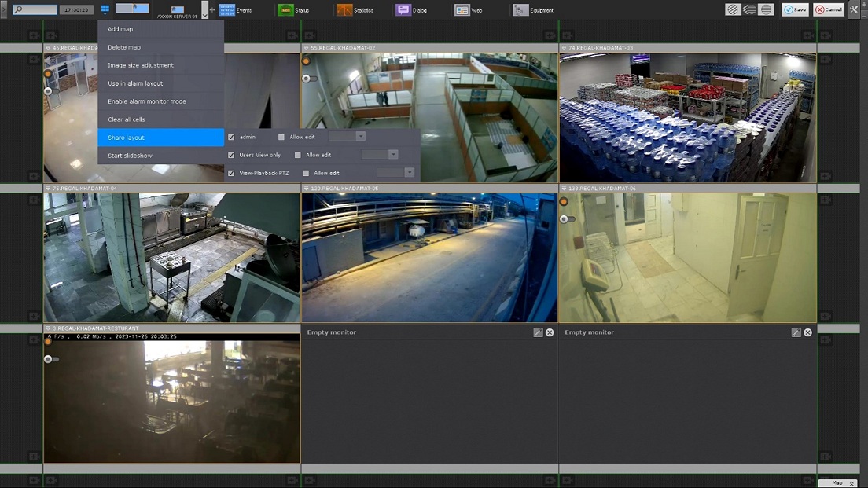The image size is (868, 488).
Task: Open the Equipment panel icon
Action: pyautogui.click(x=520, y=10)
